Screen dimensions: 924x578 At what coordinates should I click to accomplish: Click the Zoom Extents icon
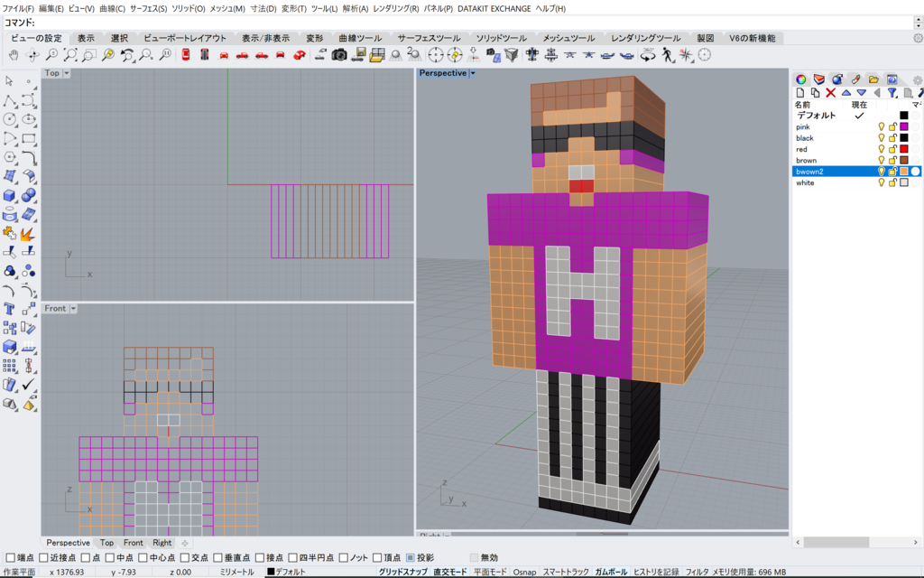[70, 55]
